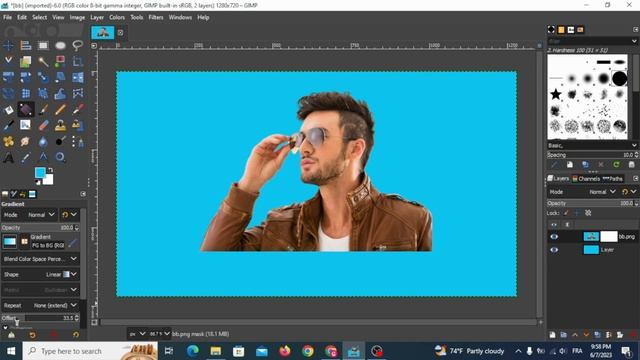Viewport: 640px width, 360px height.
Task: Open Shape Linear dropdown
Action: 40,274
